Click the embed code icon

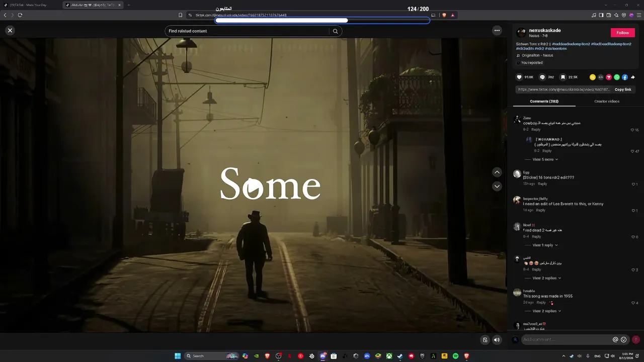click(601, 77)
